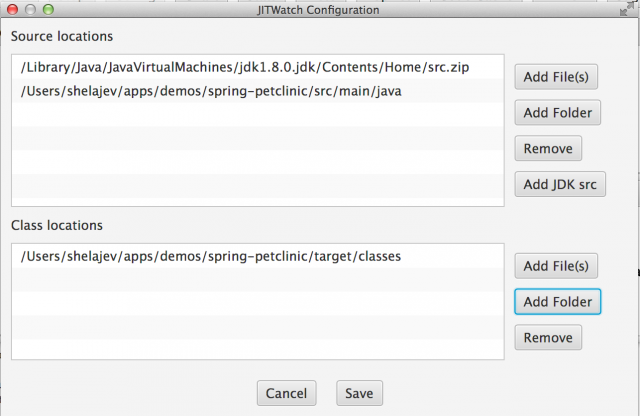Screen dimensions: 640x416
Task: Select the spring-petclinic src/main/java entry
Action: (x=258, y=91)
